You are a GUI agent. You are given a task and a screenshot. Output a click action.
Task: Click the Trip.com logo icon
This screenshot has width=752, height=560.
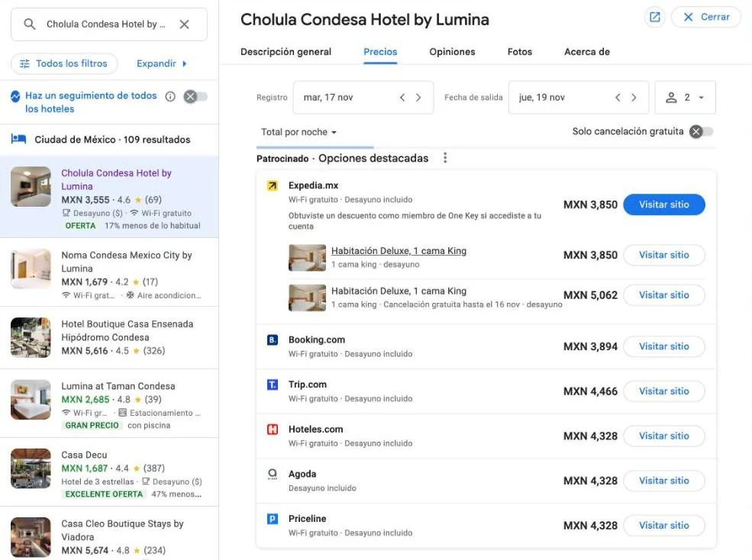(273, 385)
